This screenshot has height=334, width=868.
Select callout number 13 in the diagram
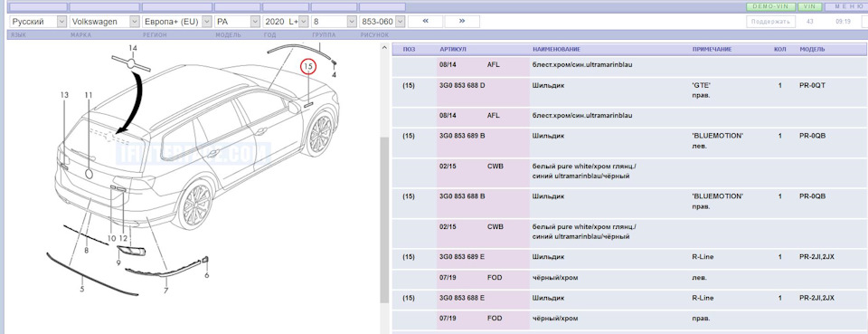(x=64, y=95)
